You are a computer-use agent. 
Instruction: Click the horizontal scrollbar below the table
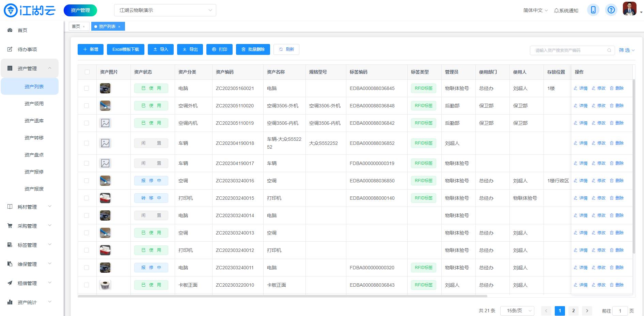283,296
